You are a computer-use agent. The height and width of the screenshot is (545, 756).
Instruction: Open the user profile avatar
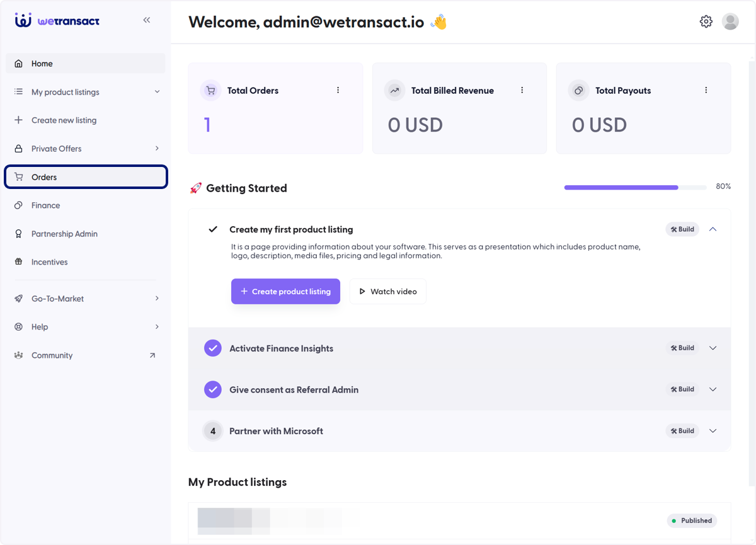click(730, 21)
